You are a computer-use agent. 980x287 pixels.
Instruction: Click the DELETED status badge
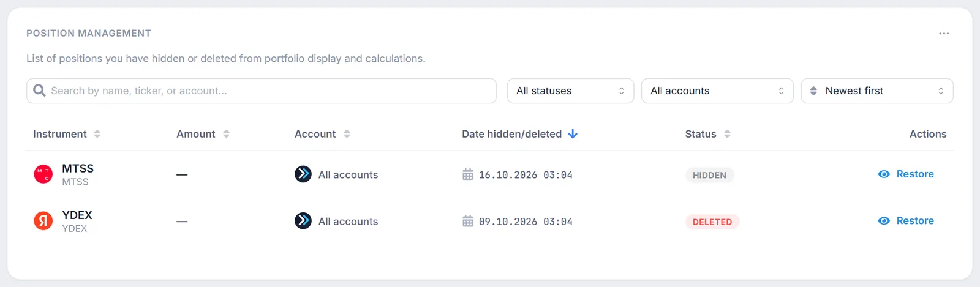click(712, 222)
